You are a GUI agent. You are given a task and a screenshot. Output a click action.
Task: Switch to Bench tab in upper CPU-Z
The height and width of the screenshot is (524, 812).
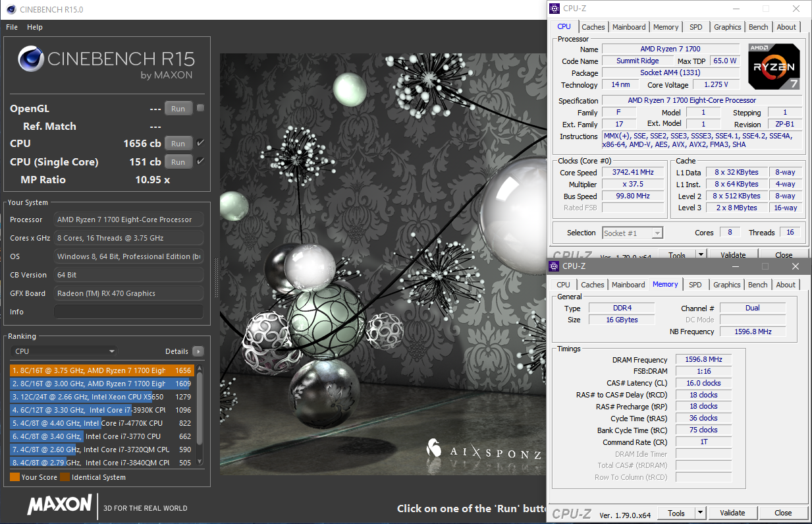tap(759, 27)
